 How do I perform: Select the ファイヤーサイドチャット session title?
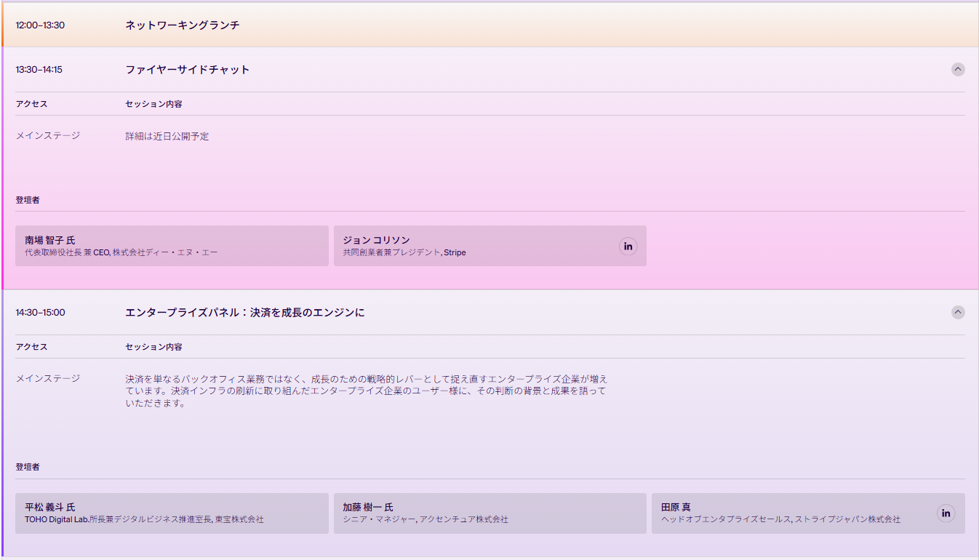tap(188, 70)
